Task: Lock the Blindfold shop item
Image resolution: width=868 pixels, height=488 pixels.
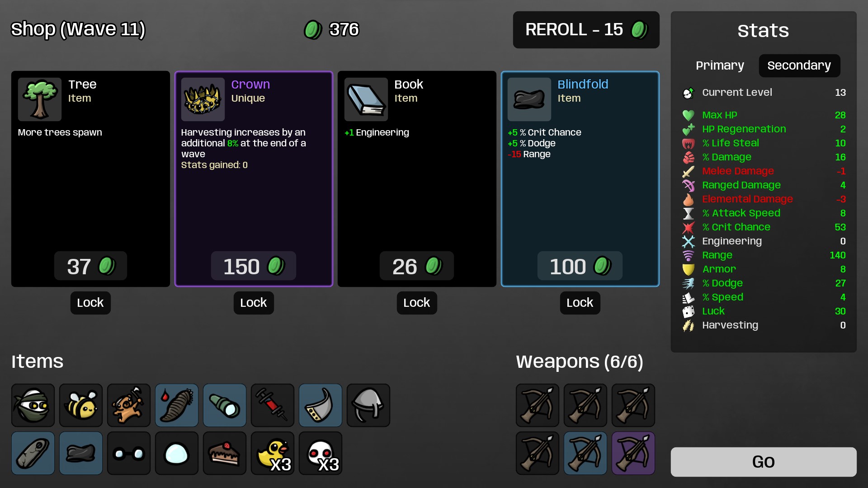Action: [x=580, y=303]
